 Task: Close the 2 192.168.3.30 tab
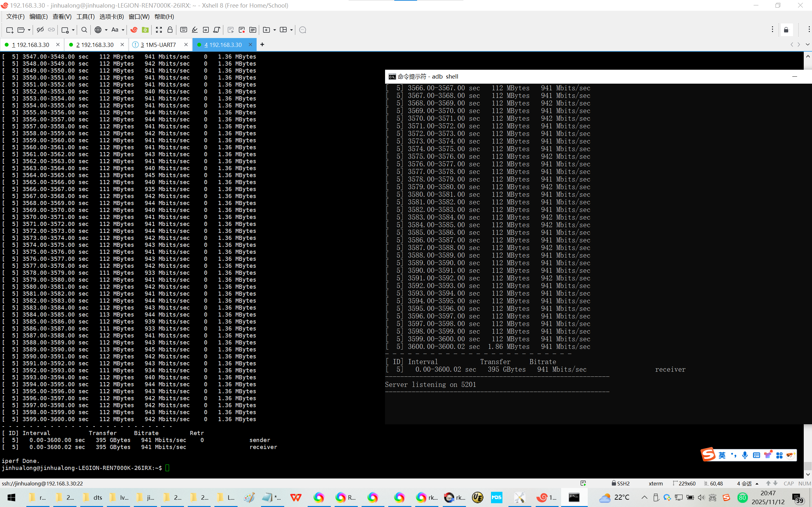(x=122, y=45)
